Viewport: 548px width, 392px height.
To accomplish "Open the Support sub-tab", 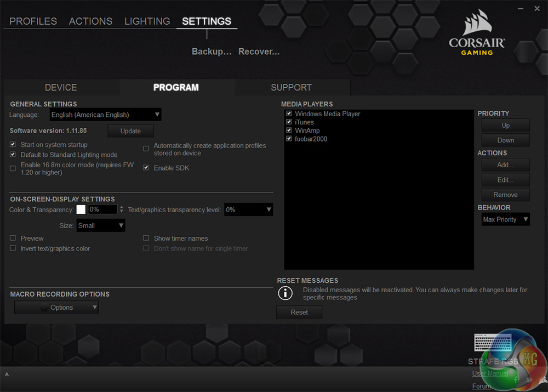I will click(x=291, y=87).
